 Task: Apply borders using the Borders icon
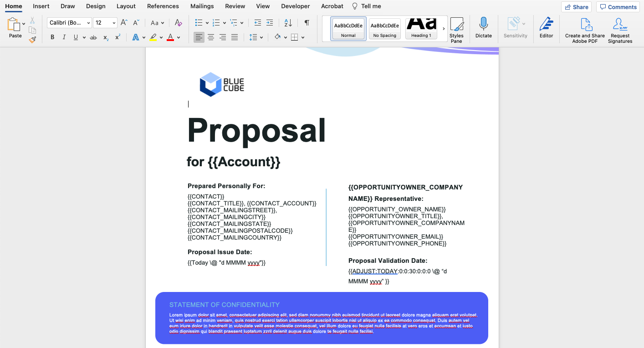click(295, 37)
